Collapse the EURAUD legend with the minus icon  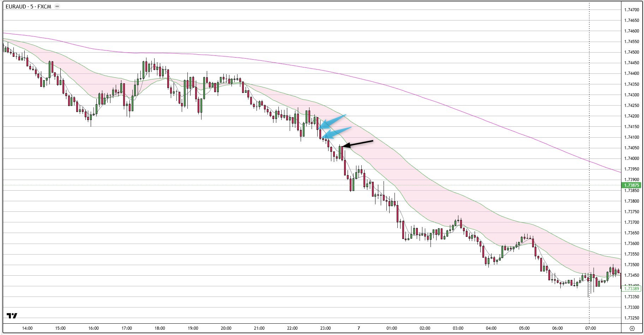[x=56, y=6]
